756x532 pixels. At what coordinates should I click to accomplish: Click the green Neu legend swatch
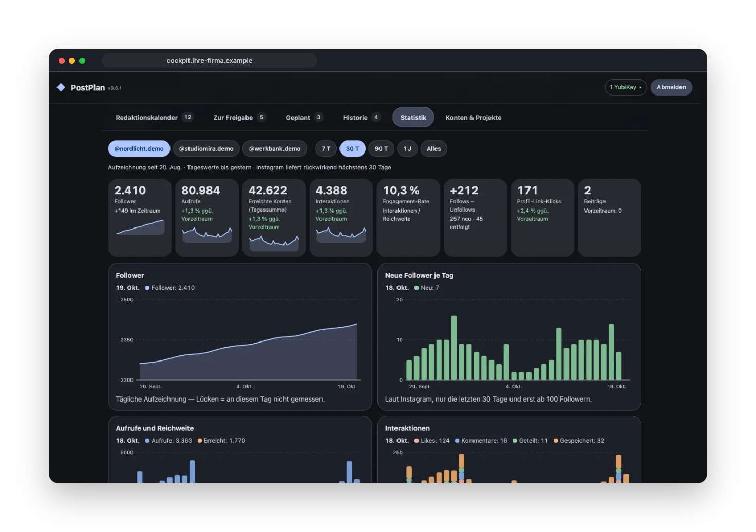coord(417,288)
